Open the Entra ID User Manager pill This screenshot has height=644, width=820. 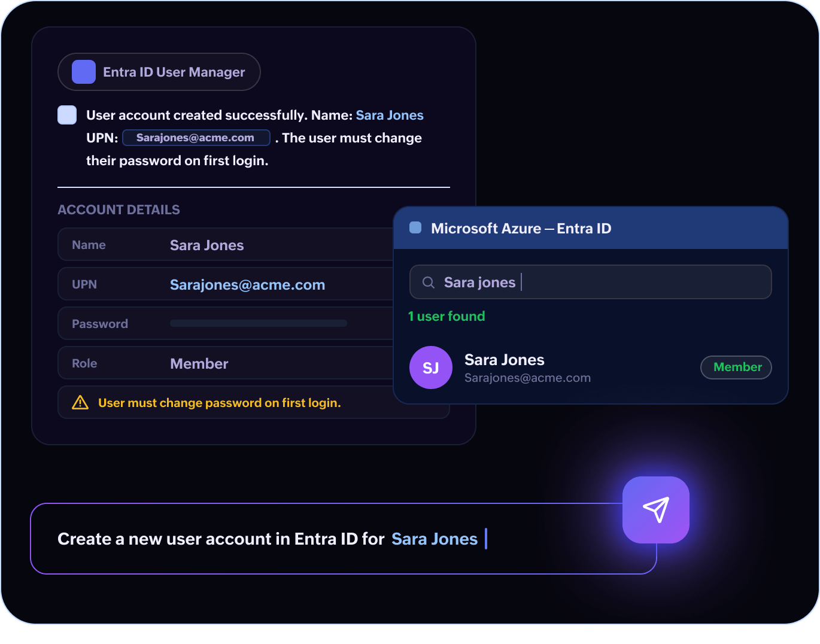coord(159,72)
